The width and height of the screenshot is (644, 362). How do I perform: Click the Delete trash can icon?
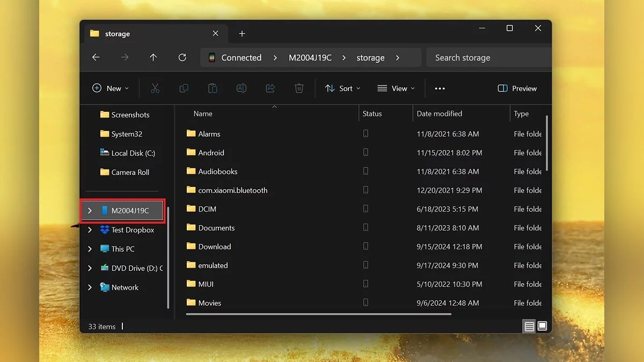pyautogui.click(x=299, y=88)
